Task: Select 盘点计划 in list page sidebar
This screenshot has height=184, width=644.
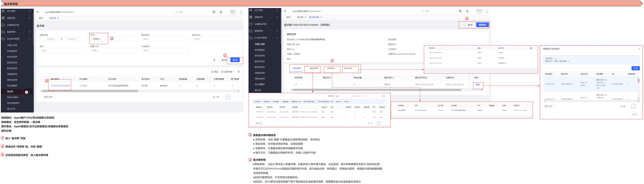Action: click(11, 109)
